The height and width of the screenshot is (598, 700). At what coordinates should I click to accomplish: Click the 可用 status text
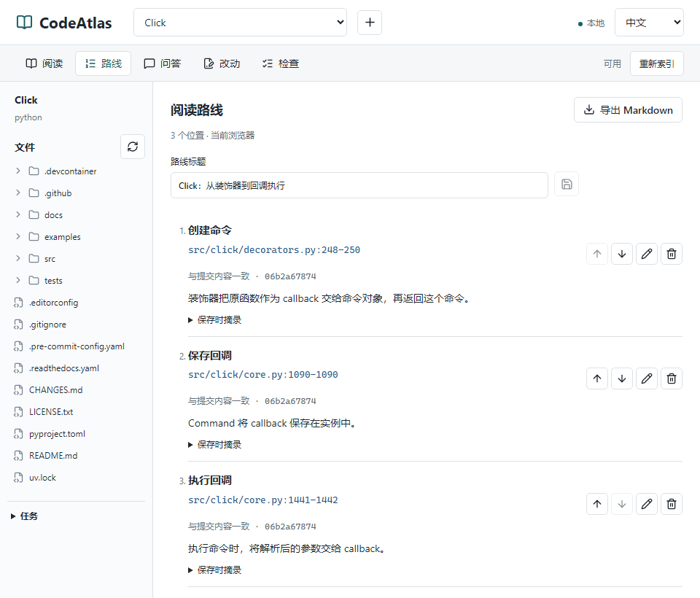click(x=612, y=64)
